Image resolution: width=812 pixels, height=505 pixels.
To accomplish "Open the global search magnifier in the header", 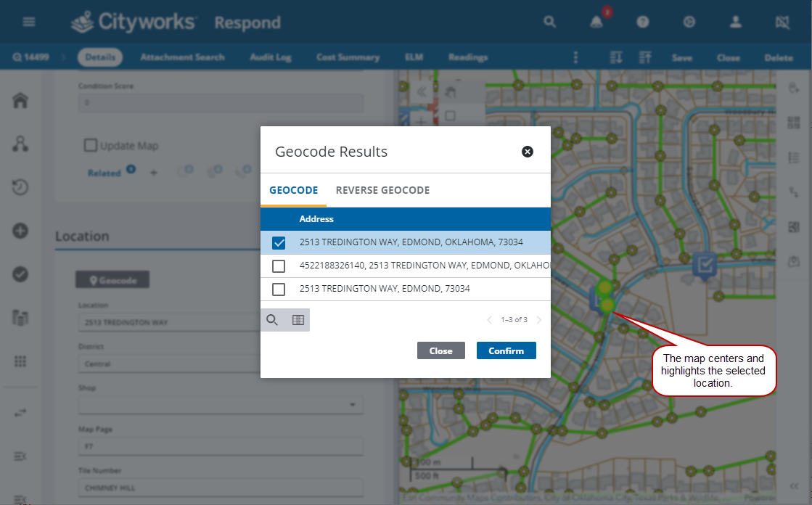I will coord(549,22).
